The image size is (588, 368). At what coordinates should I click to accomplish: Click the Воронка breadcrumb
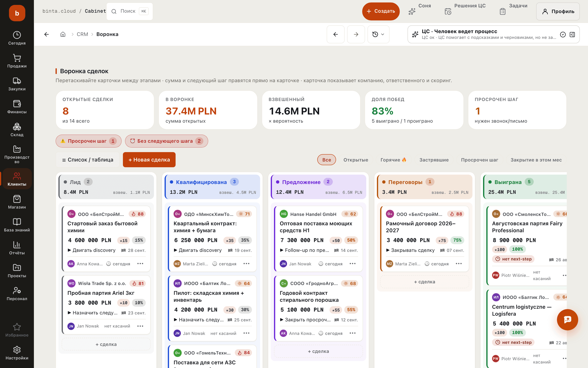107,34
